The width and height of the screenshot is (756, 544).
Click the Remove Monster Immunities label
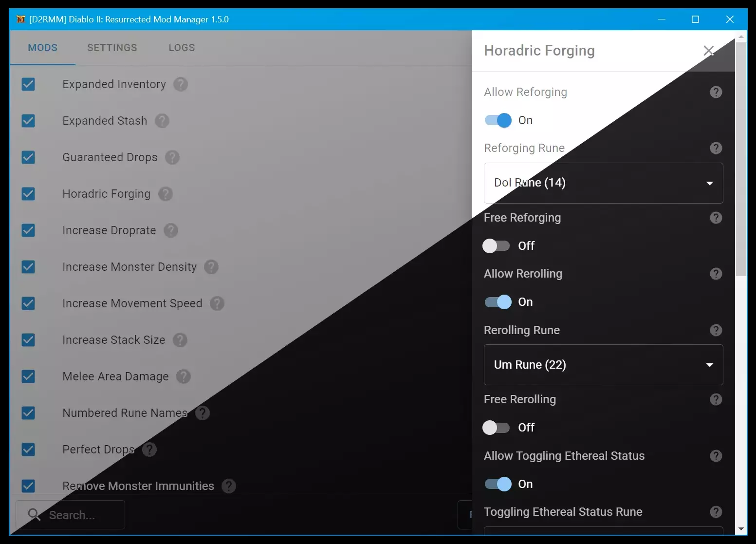[138, 486]
